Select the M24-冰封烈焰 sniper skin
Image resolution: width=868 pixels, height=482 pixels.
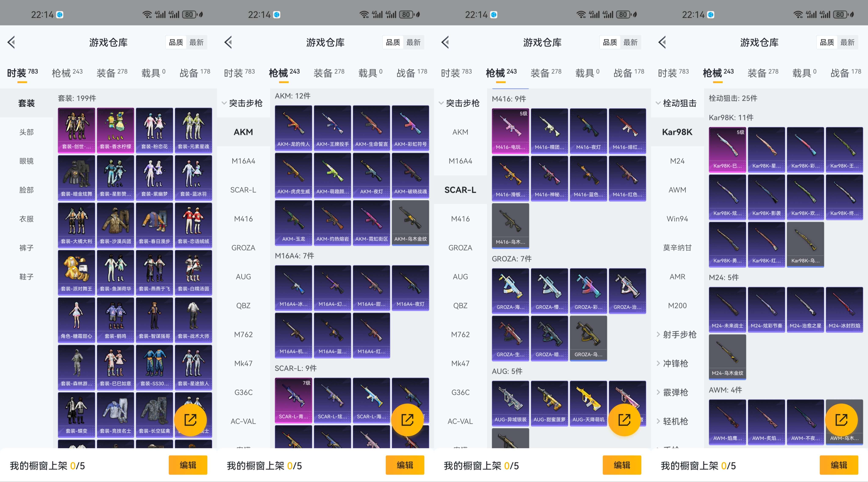[x=844, y=310]
